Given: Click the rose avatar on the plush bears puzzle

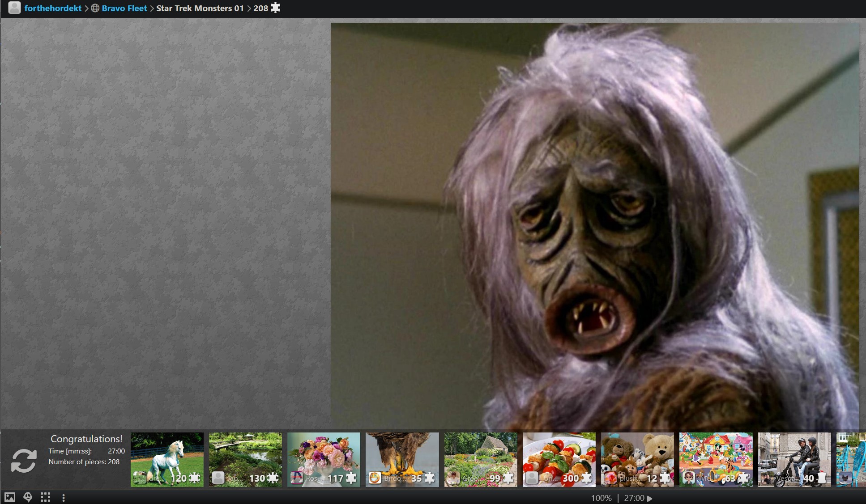Looking at the screenshot, I should (x=610, y=478).
